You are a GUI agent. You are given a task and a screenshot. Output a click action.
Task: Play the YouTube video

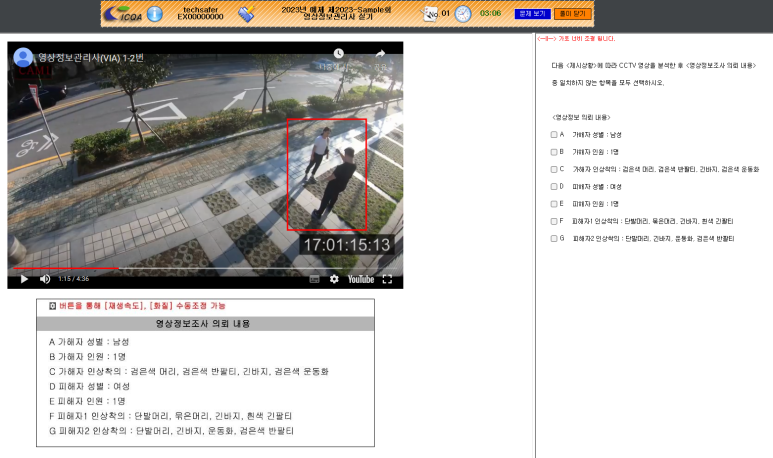tap(24, 279)
